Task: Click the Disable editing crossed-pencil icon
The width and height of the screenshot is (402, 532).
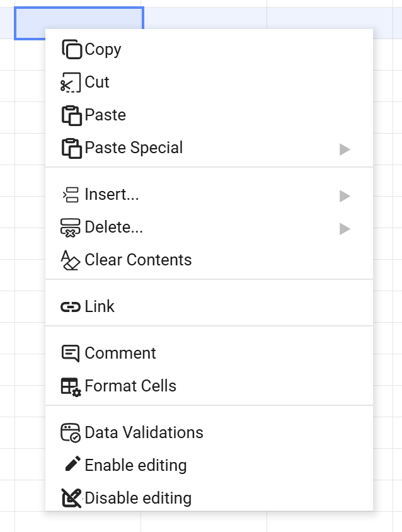Action: [x=71, y=499]
